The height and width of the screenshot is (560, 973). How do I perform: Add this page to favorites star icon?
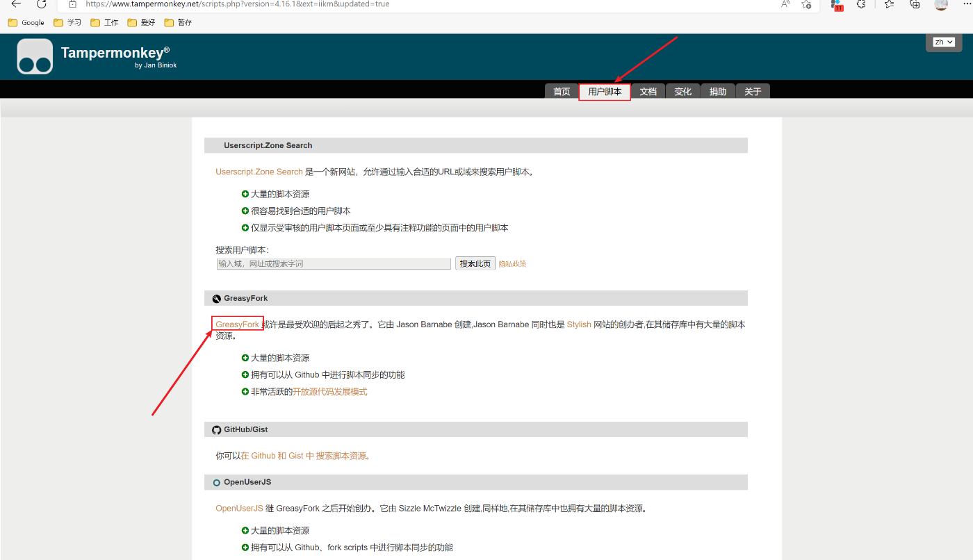click(x=806, y=4)
